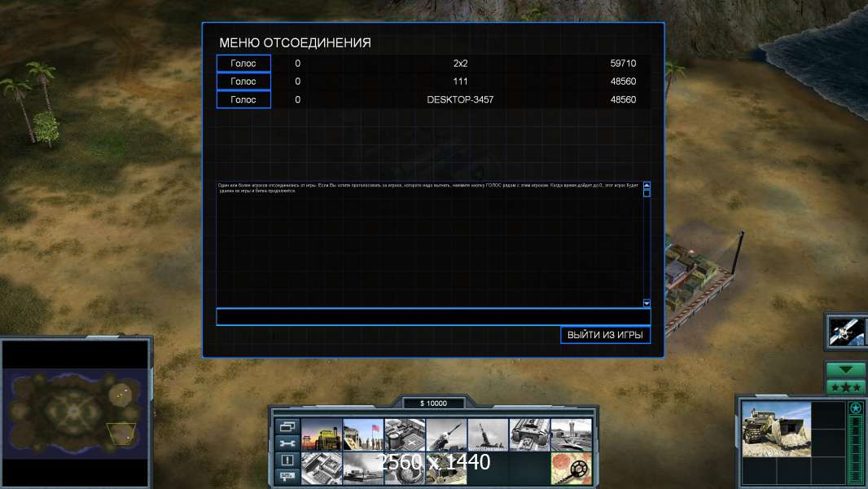The image size is (868, 489).
Task: Click the vote count 0 beside 2x2
Action: [298, 63]
